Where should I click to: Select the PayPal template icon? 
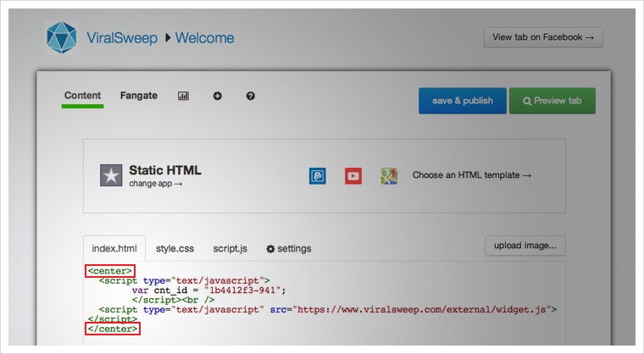(318, 176)
